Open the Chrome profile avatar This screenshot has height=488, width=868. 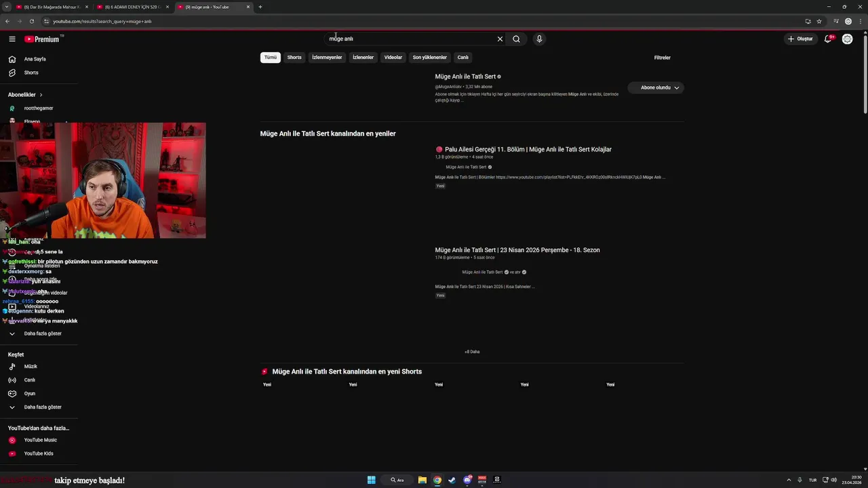[x=848, y=21]
